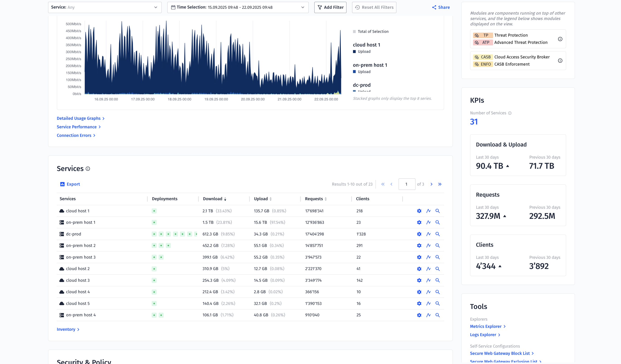Screen dimensions: 621x364
Task: Click the magnifier icon for the dc-prod row
Action: [x=437, y=234]
